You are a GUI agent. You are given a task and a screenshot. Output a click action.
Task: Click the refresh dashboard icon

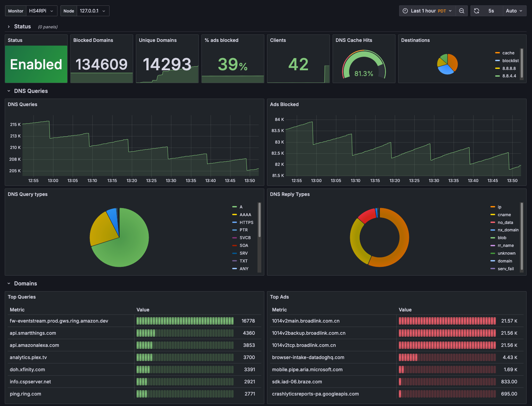click(477, 11)
